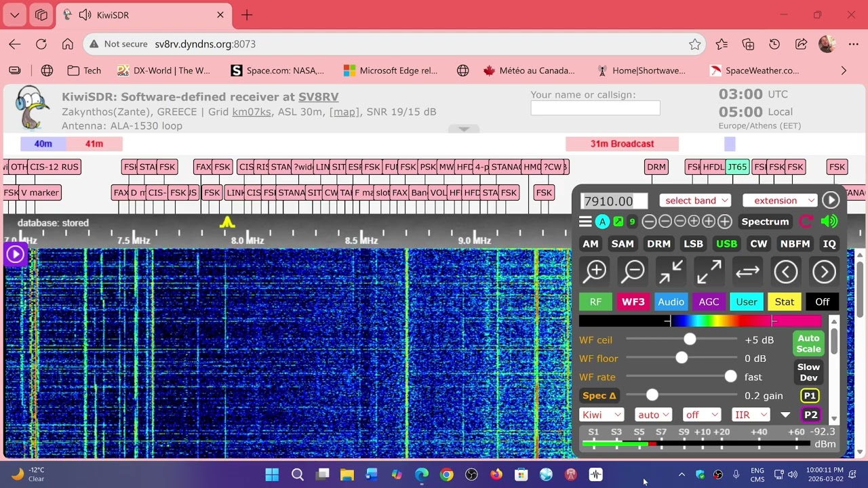Click the outward arrows max-out icon

pos(709,272)
